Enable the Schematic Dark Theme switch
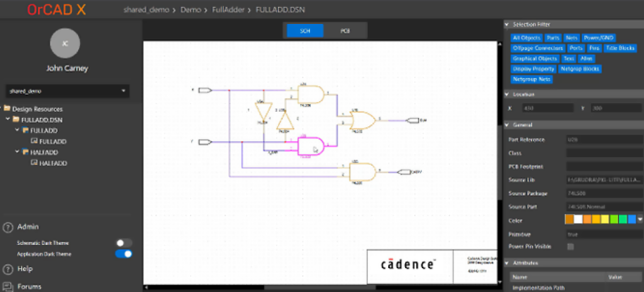The width and height of the screenshot is (644, 292). pos(124,243)
